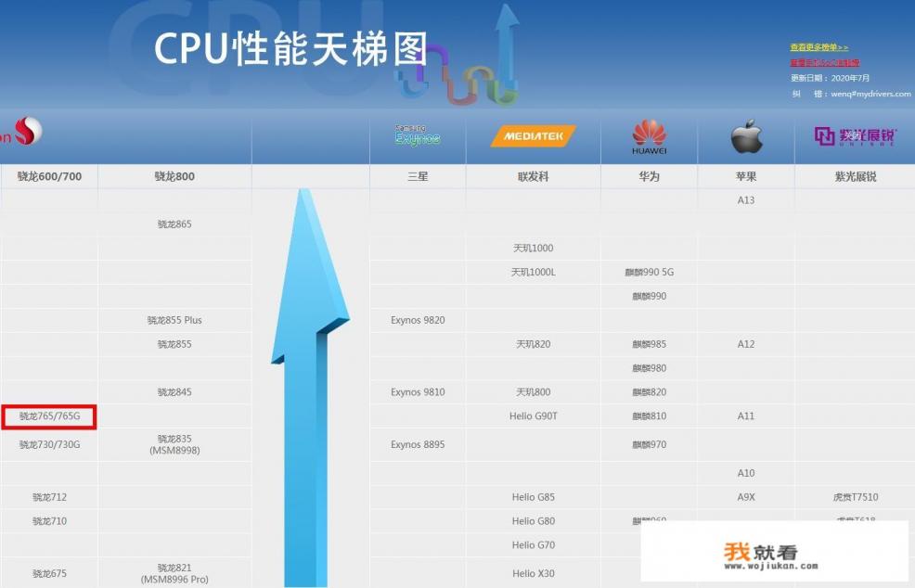
Task: Click the 骁龙765/765G cell
Action: tap(49, 415)
